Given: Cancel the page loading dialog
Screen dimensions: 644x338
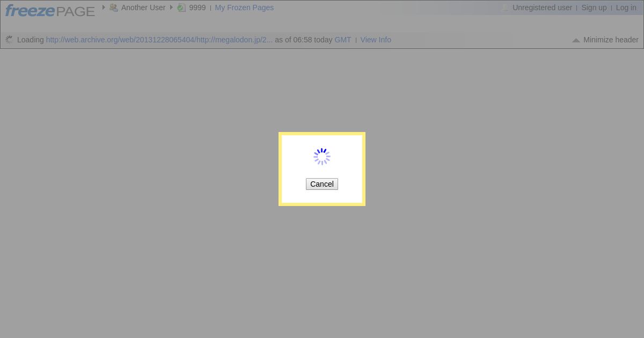Looking at the screenshot, I should tap(322, 184).
